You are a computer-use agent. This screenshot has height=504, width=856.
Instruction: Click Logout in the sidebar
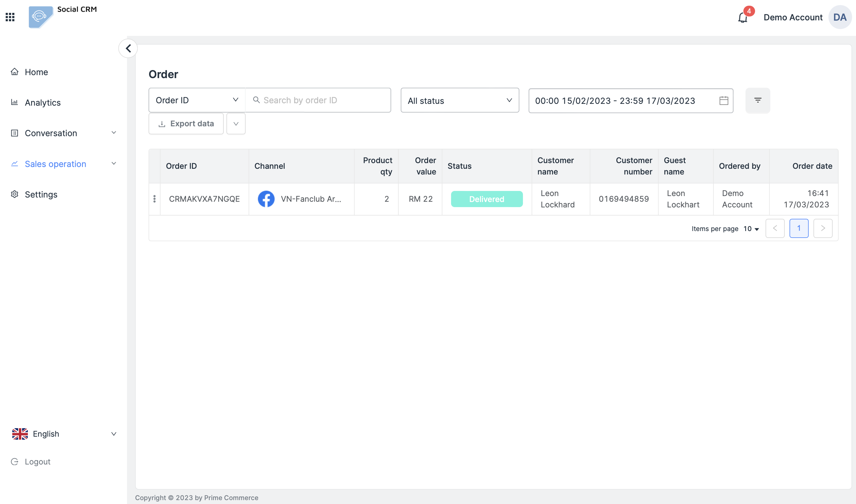coord(37,462)
